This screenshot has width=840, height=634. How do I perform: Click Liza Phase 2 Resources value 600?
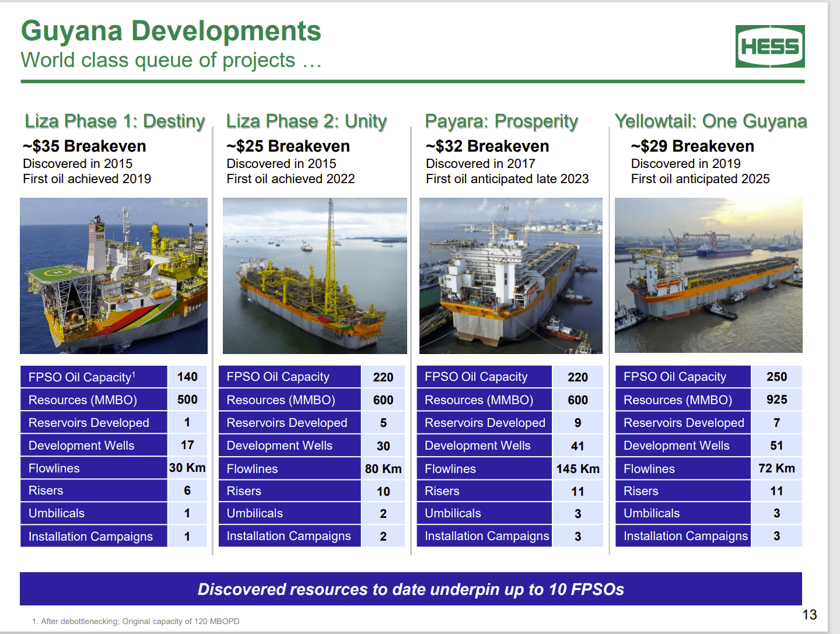coord(383,400)
